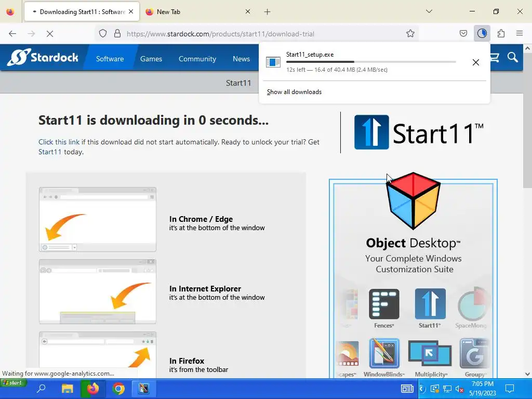Open File Explorer from the taskbar
The height and width of the screenshot is (399, 532).
[x=67, y=389]
